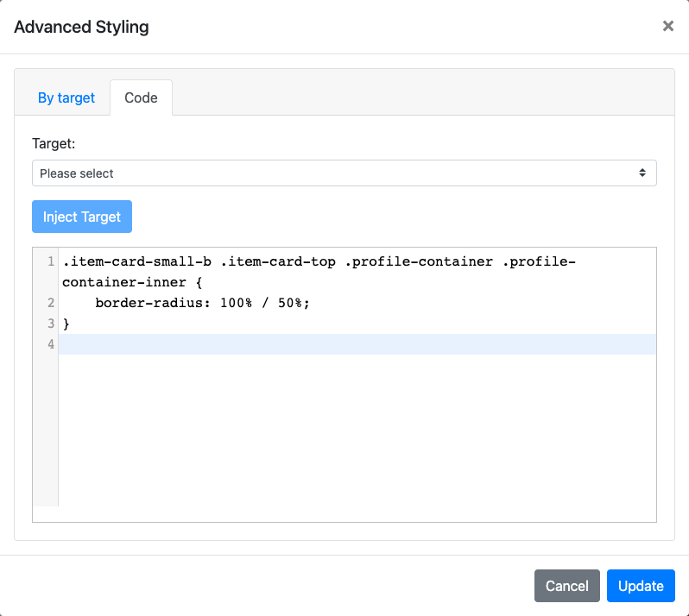
Task: Click the Target dropdown arrow indicator
Action: coord(642,173)
